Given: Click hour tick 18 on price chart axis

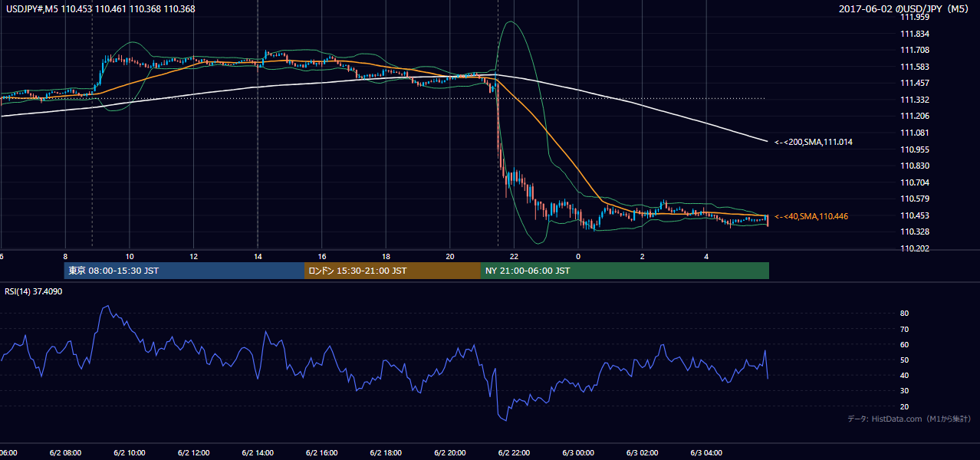Looking at the screenshot, I should [386, 256].
